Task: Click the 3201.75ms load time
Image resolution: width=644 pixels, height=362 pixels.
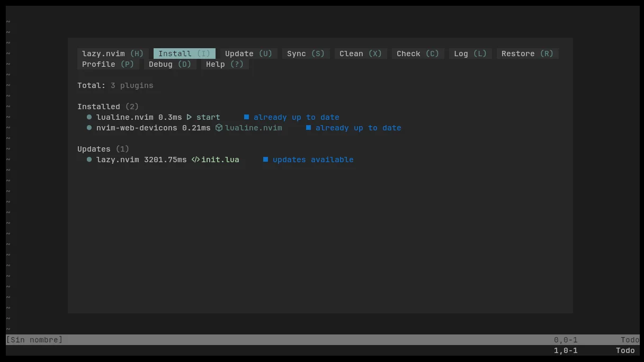Action: [165, 160]
